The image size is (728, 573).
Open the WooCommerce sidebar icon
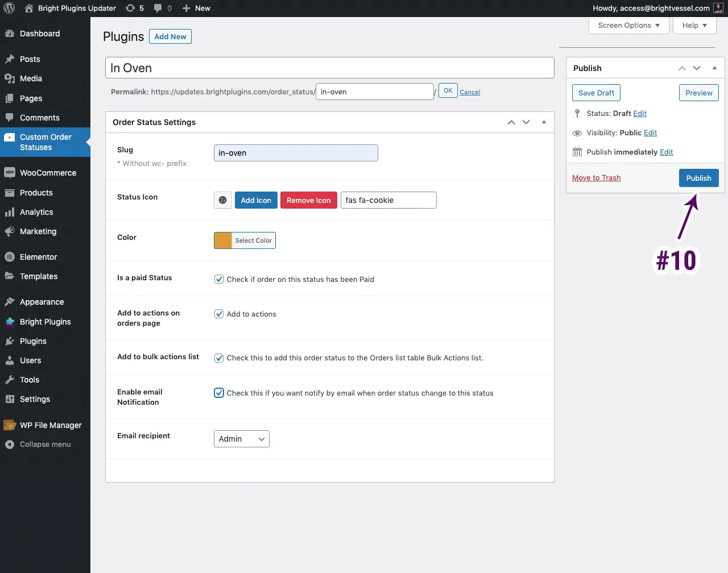coord(10,172)
